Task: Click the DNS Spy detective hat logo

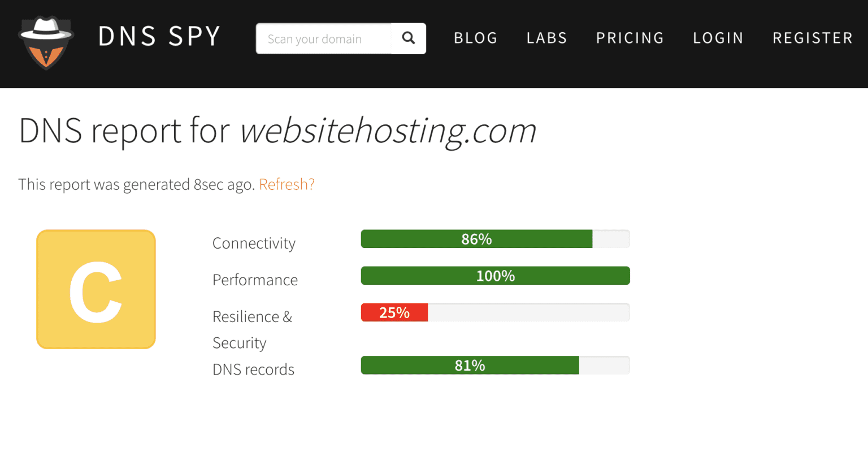Action: click(x=46, y=42)
